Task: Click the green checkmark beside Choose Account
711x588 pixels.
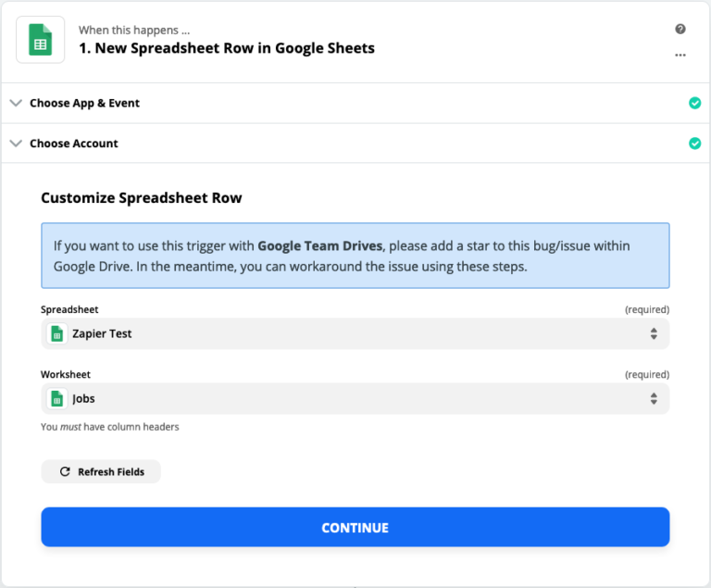Action: tap(694, 144)
